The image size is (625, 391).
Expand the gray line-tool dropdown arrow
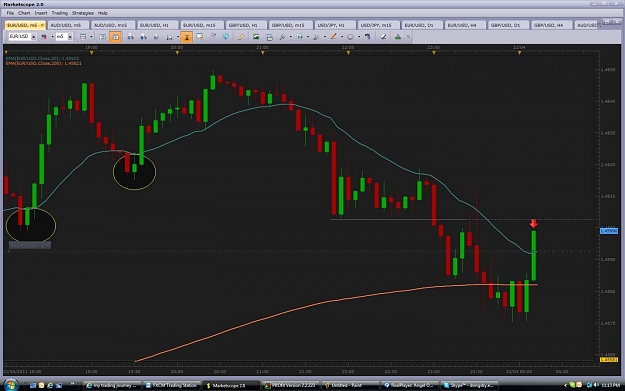click(325, 37)
